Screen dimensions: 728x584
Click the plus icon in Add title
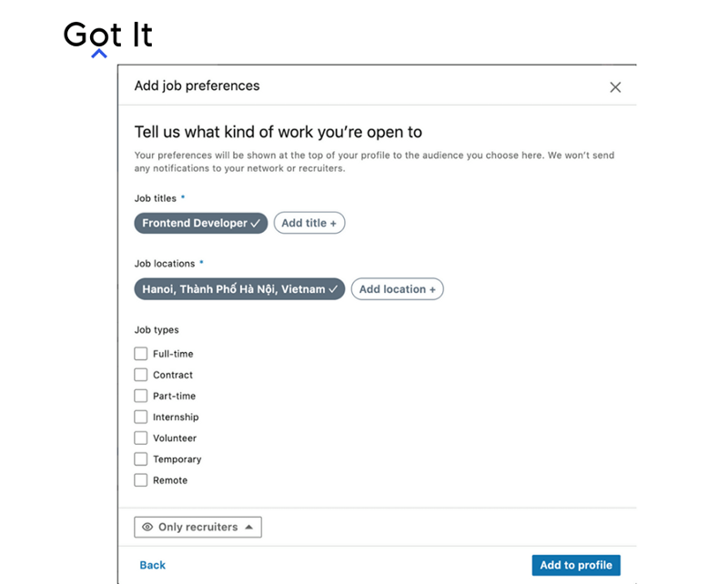point(333,223)
